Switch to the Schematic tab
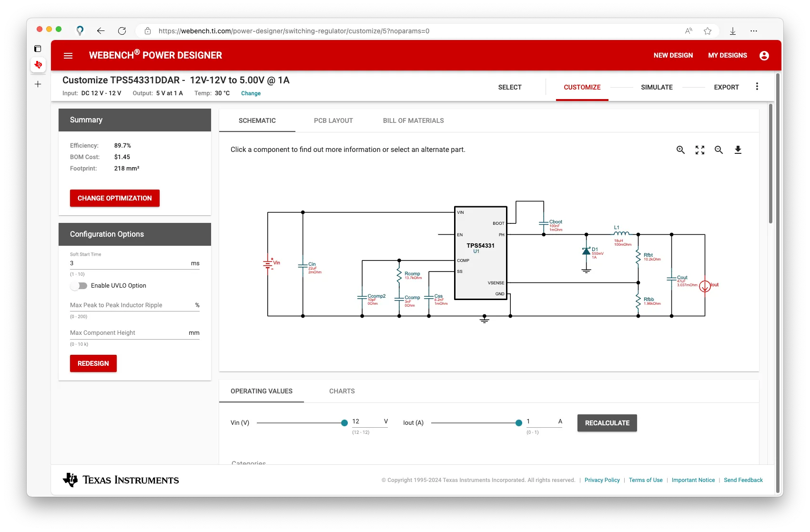810x532 pixels. (x=257, y=120)
